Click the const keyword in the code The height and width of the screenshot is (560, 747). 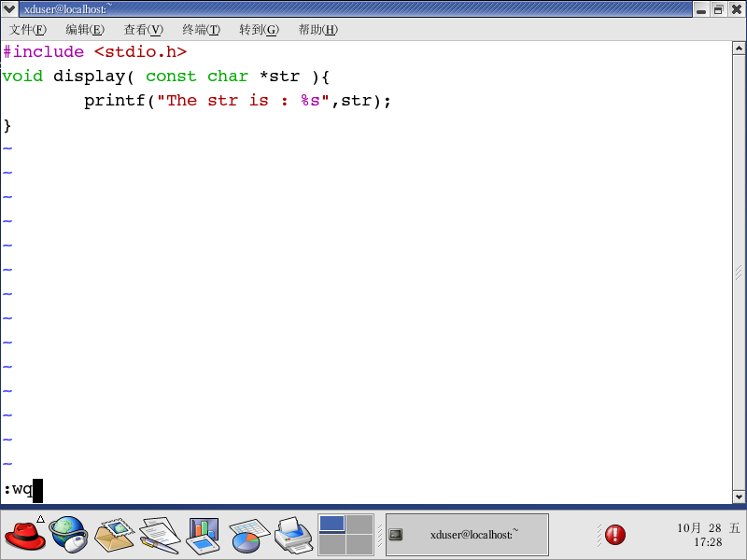click(x=171, y=77)
